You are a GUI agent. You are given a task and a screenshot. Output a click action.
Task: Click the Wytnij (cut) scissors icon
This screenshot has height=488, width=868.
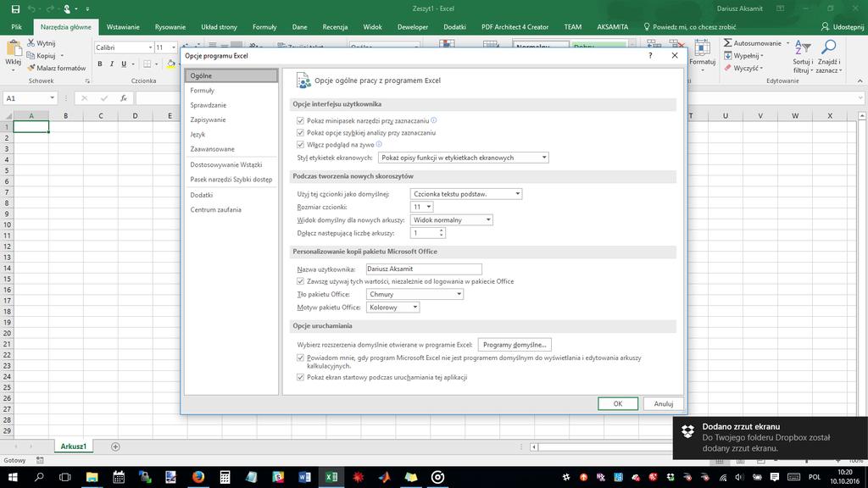coord(31,43)
